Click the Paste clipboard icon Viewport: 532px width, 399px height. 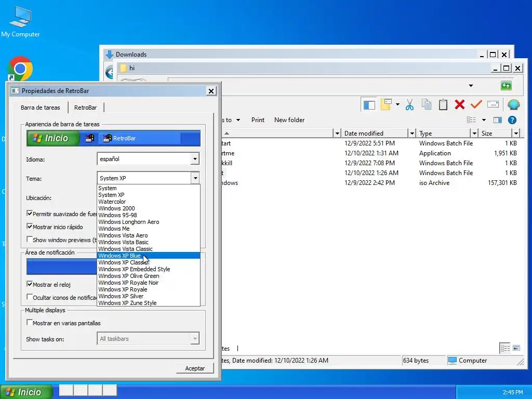(x=443, y=105)
